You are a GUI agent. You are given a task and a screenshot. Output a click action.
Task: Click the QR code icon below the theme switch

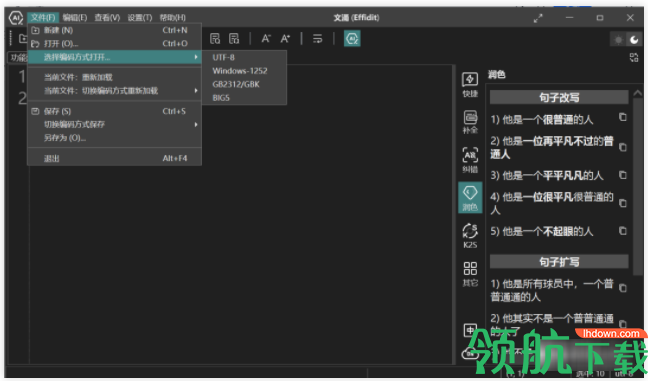634,57
